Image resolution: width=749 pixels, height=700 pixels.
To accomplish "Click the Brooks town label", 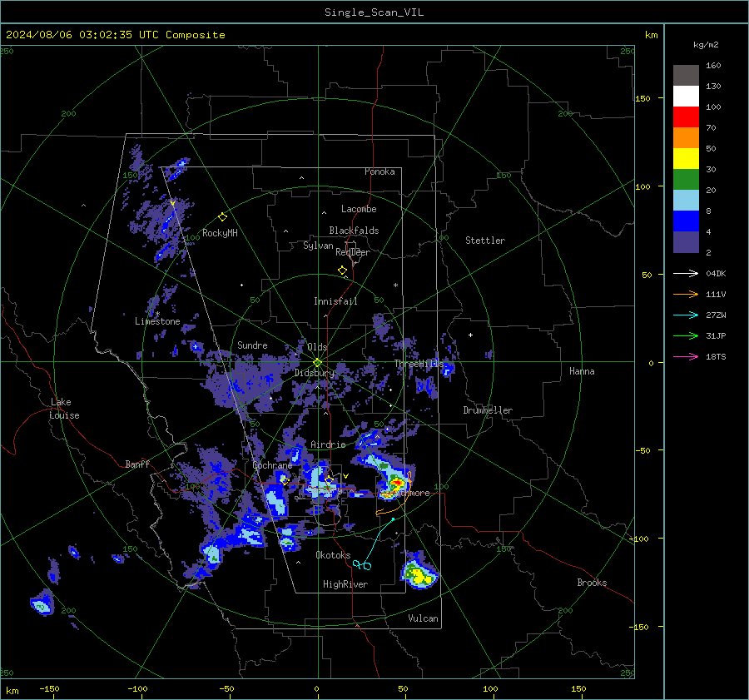I will click(592, 583).
